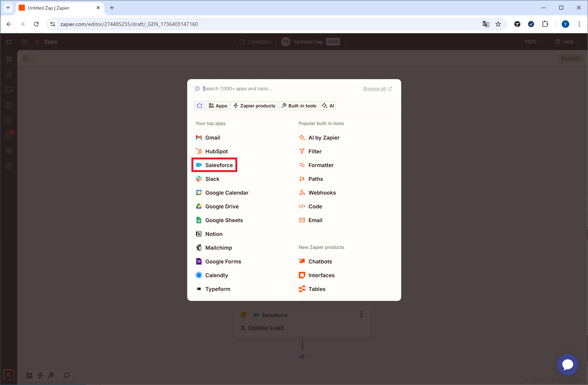Toggle the AI filter pill
The image size is (588, 385).
[x=327, y=106]
